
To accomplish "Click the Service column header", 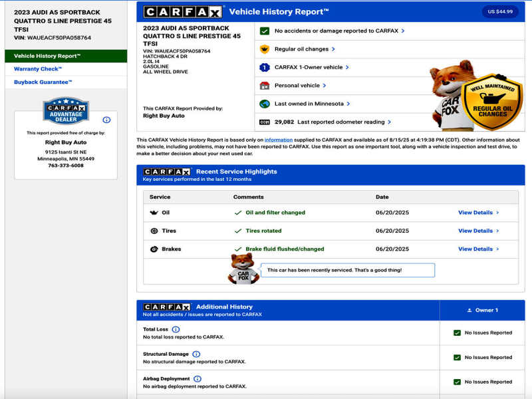I will coord(160,197).
